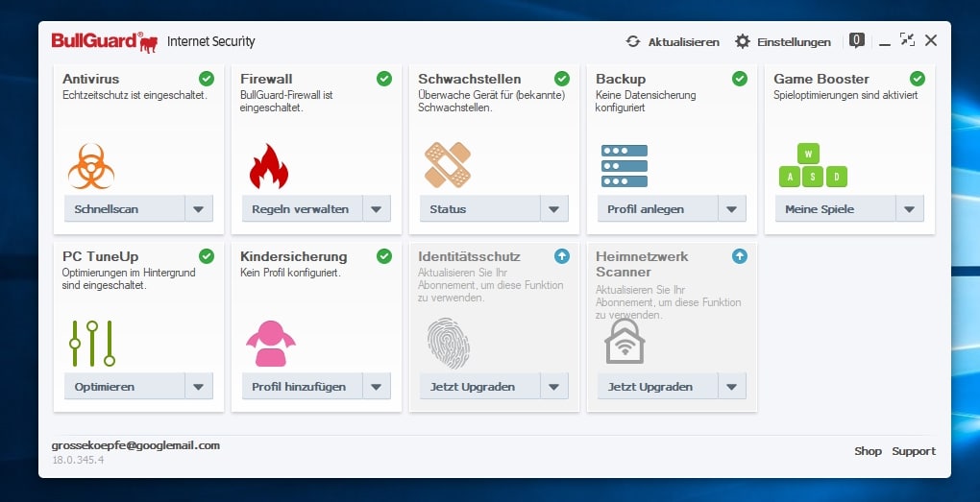Open the Support link
Image resolution: width=980 pixels, height=502 pixels.
pos(914,451)
